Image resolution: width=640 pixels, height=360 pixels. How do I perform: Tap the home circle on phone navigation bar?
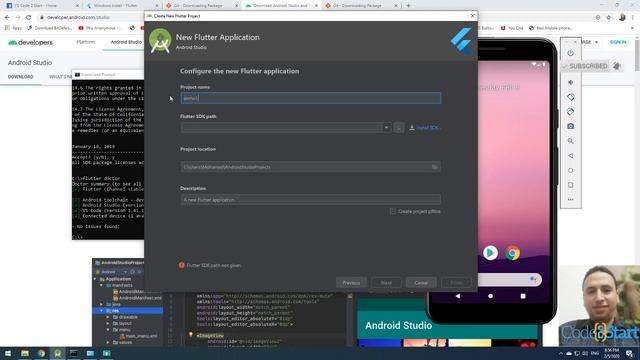[x=490, y=296]
